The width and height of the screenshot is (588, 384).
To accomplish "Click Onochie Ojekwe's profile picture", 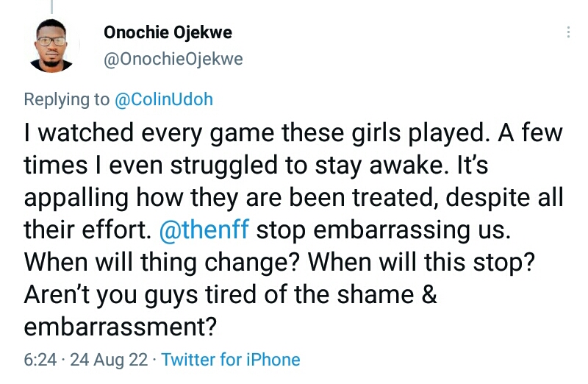I will pyautogui.click(x=51, y=45).
